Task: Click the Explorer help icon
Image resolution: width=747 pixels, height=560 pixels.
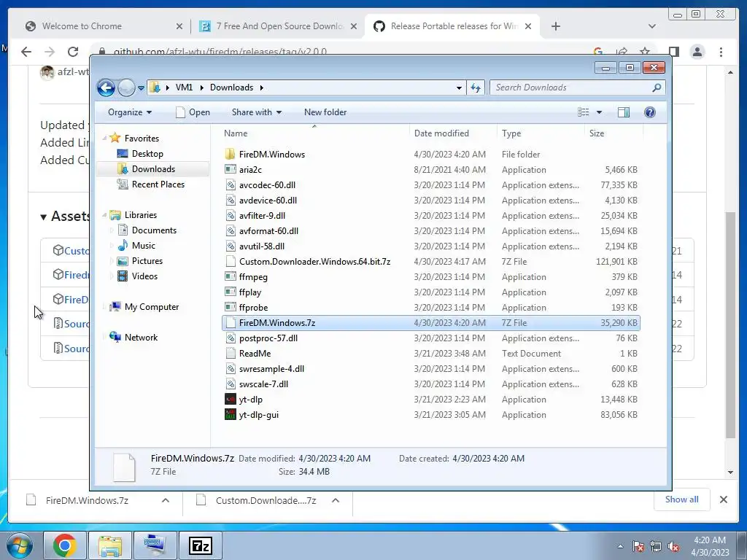Action: tap(649, 112)
